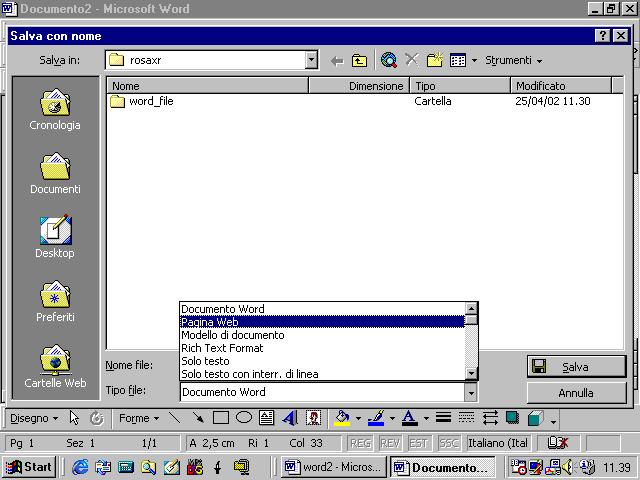Click the Back arrow in the dialog toolbar

(x=337, y=61)
